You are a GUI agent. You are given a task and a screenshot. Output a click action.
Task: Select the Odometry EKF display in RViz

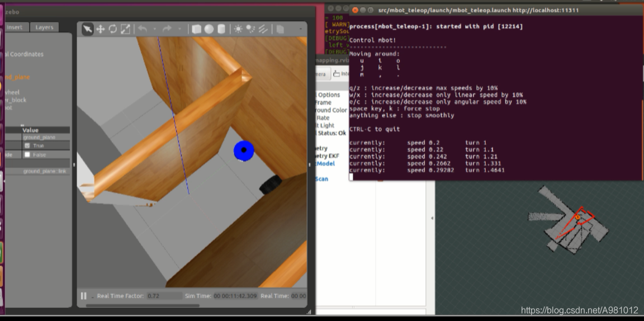[x=328, y=156]
